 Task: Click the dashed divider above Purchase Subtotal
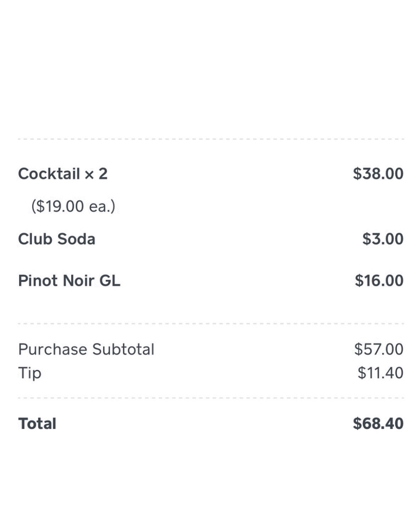pyautogui.click(x=211, y=324)
